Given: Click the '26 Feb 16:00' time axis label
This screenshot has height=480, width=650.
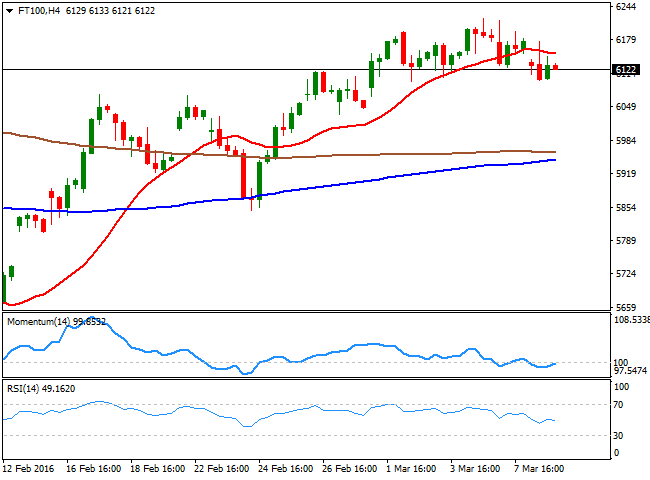Looking at the screenshot, I should (349, 468).
